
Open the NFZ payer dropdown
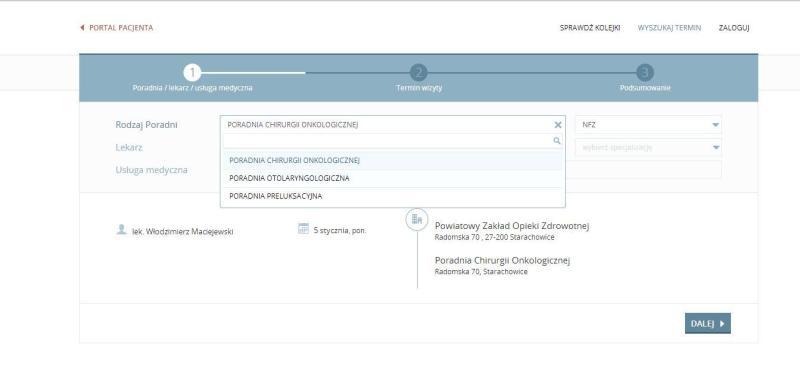pyautogui.click(x=648, y=125)
